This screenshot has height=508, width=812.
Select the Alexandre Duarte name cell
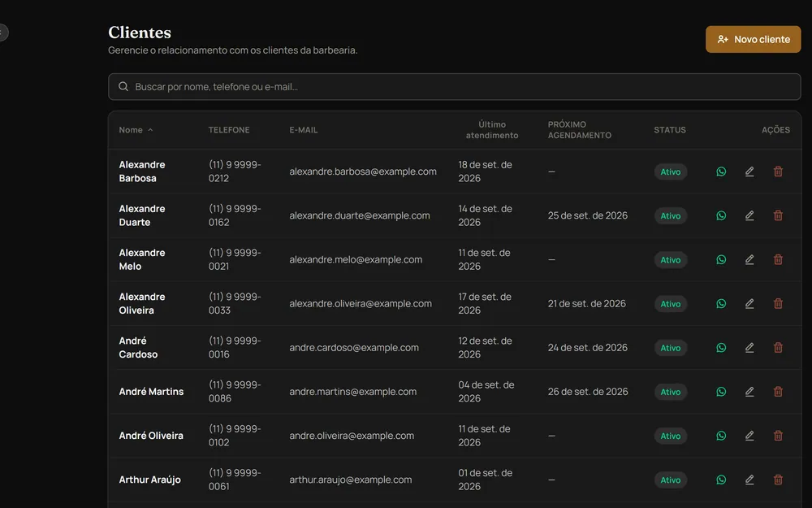tap(142, 215)
